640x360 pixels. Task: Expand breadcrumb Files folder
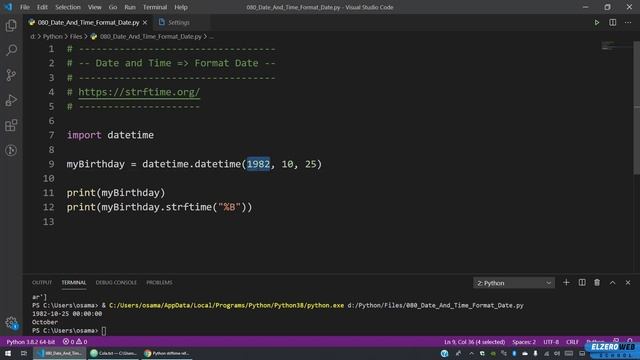76,36
